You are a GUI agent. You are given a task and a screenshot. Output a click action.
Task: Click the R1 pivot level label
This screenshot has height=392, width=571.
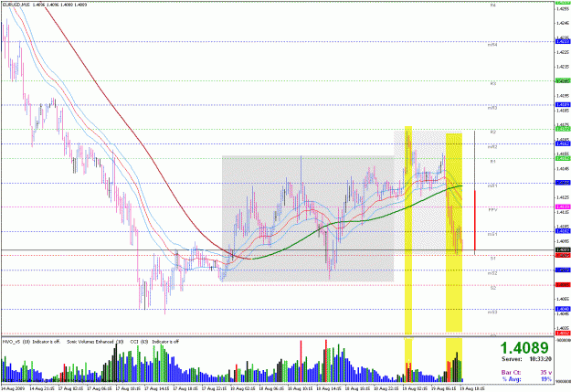pyautogui.click(x=492, y=161)
